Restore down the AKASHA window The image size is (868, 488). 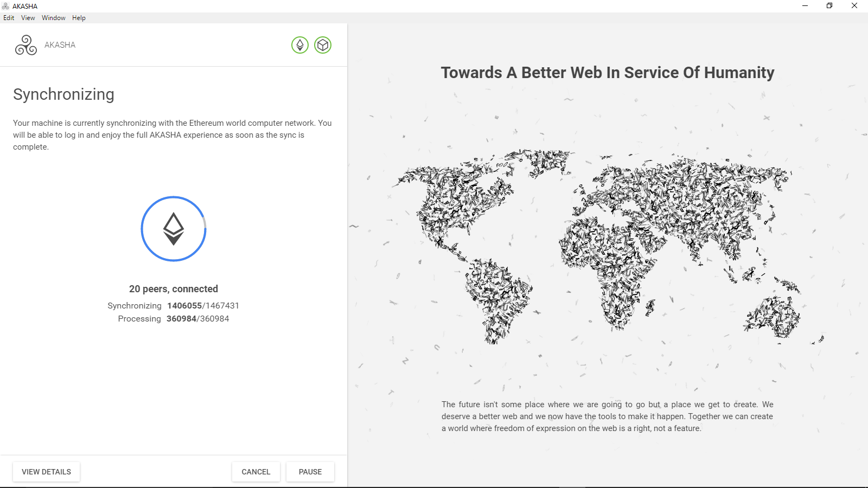(x=829, y=6)
